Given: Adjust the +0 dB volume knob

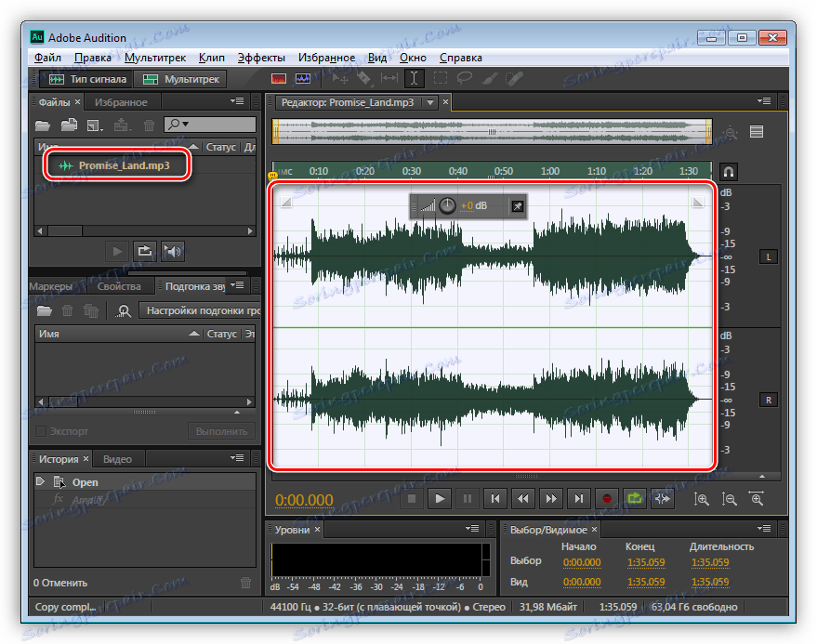Looking at the screenshot, I should (447, 205).
